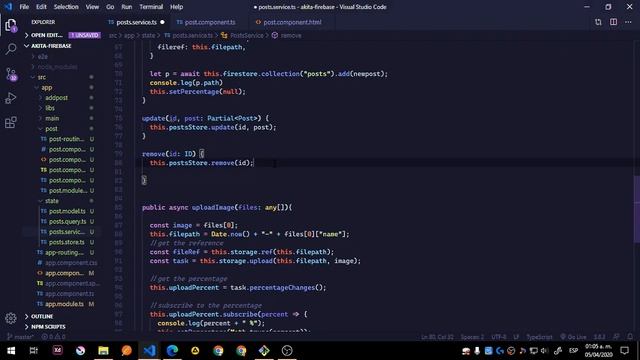Open post.model.ts in the explorer
Image resolution: width=640 pixels, height=360 pixels.
point(67,211)
